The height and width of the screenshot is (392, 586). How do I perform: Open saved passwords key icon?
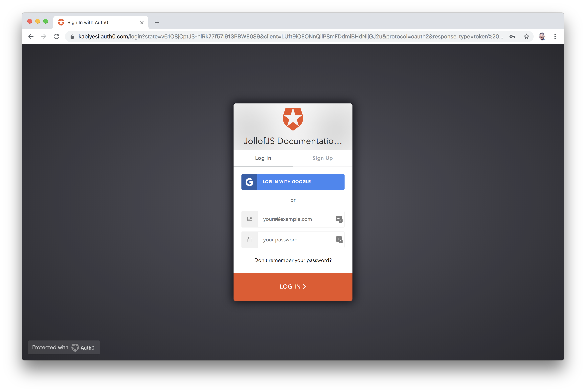[512, 36]
